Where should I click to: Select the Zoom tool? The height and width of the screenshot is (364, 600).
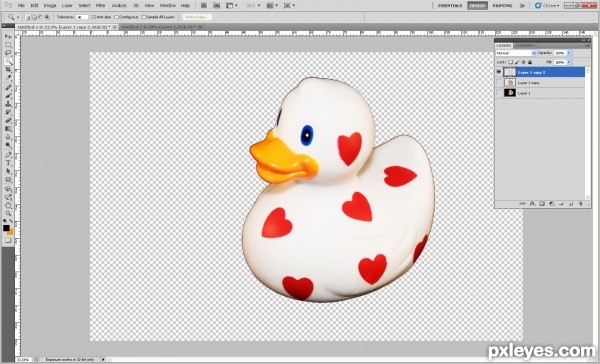(8, 214)
